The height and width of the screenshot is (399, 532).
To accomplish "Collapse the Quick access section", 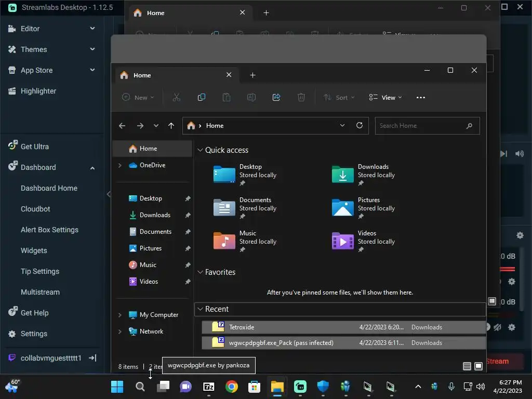I will (200, 150).
